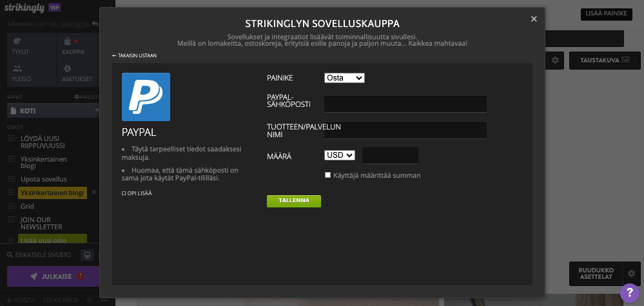Open Yleisö audience panel
The width and height of the screenshot is (644, 306).
coord(32,73)
